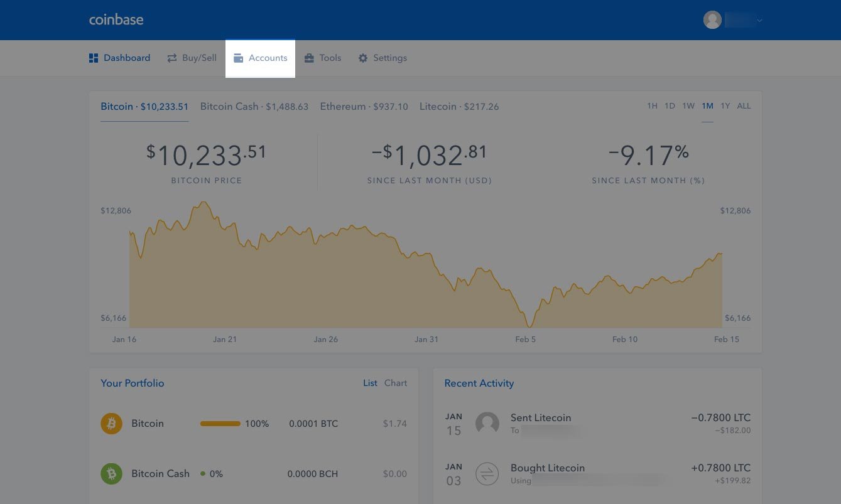The height and width of the screenshot is (504, 841).
Task: Open the Buy/Sell tab
Action: pyautogui.click(x=192, y=58)
